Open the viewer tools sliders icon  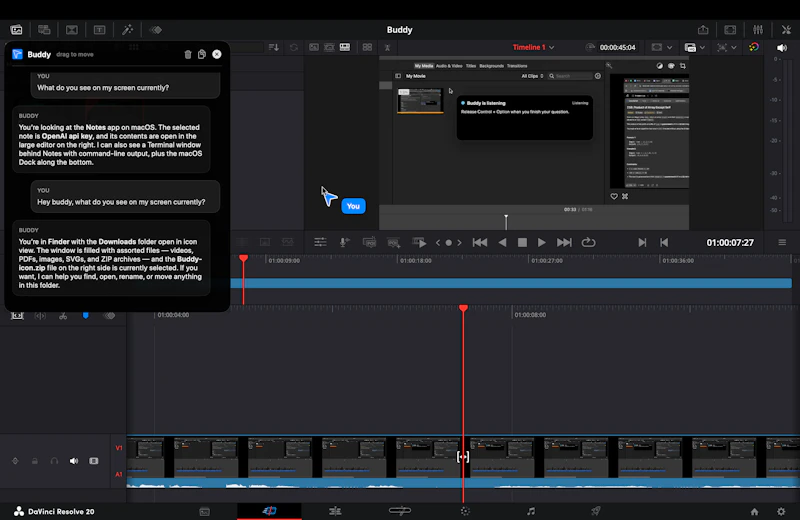[x=320, y=242]
